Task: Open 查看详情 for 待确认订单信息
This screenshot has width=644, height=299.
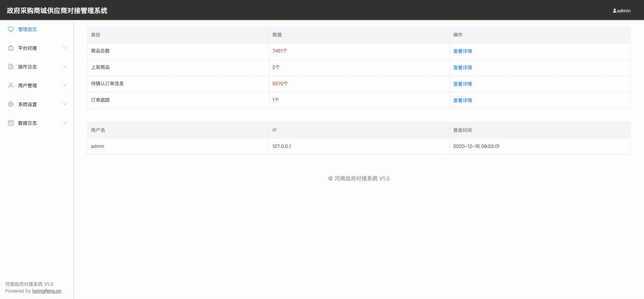Action: pos(462,84)
